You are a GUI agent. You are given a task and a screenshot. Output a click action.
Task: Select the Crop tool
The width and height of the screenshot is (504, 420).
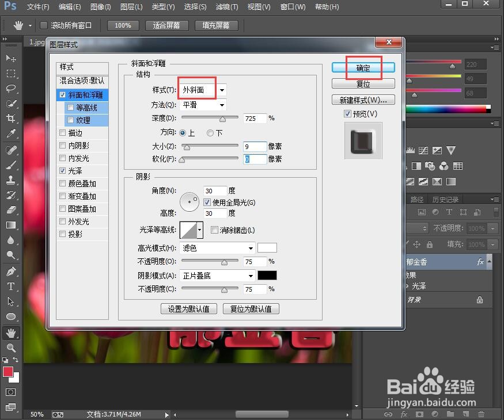coord(11,118)
